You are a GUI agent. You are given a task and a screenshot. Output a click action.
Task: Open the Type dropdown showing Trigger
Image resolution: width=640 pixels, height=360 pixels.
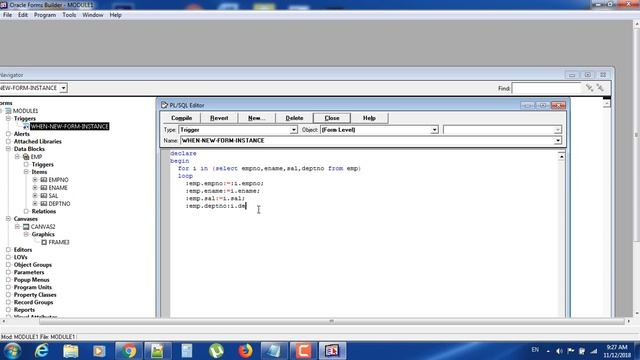pos(293,130)
